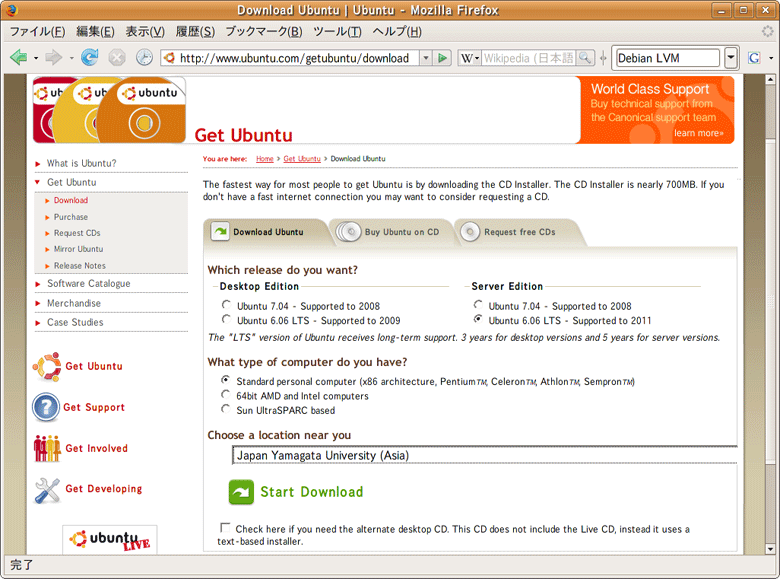Click the Get Ubuntu breadcrumb link
The width and height of the screenshot is (780, 579).
coord(302,159)
